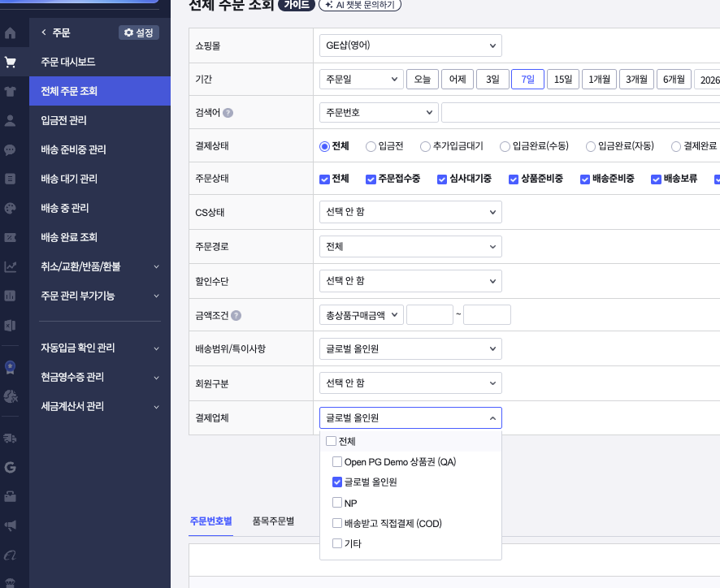Viewport: 720px width, 588px height.
Task: Uncheck the 배송보류 checkbox
Action: (x=656, y=179)
